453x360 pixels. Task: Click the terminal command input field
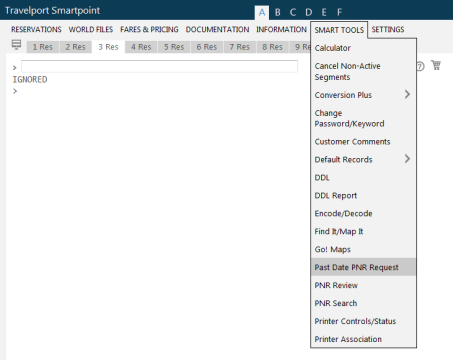[x=159, y=66]
